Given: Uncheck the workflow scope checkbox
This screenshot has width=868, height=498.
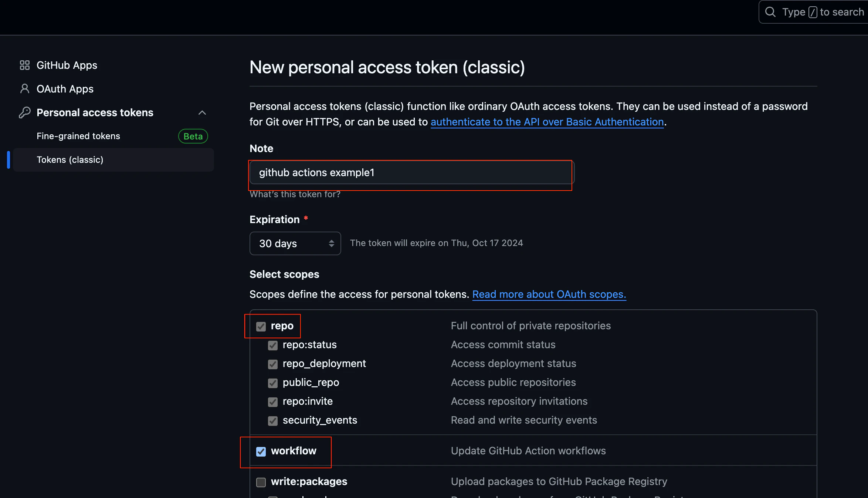Looking at the screenshot, I should pyautogui.click(x=261, y=451).
